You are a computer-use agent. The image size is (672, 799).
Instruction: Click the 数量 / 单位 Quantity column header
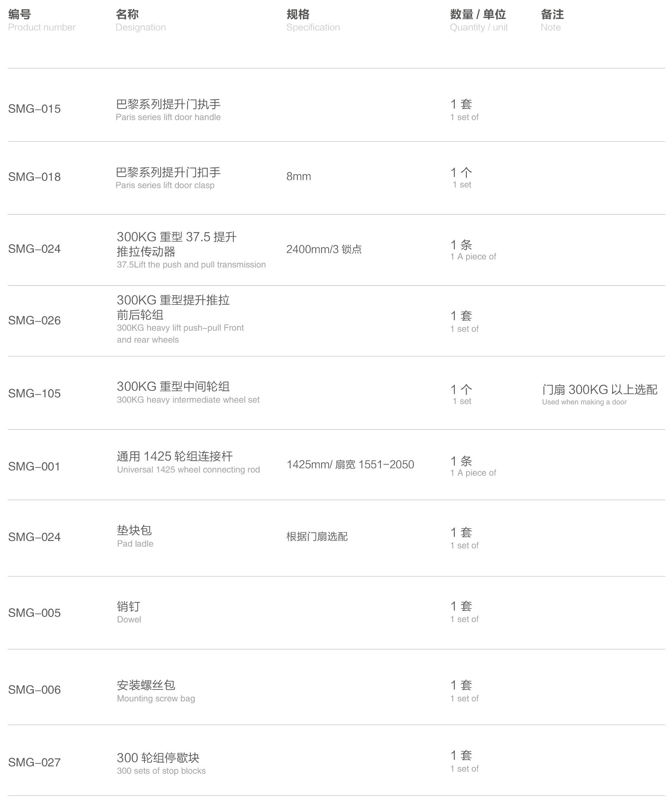click(x=479, y=21)
